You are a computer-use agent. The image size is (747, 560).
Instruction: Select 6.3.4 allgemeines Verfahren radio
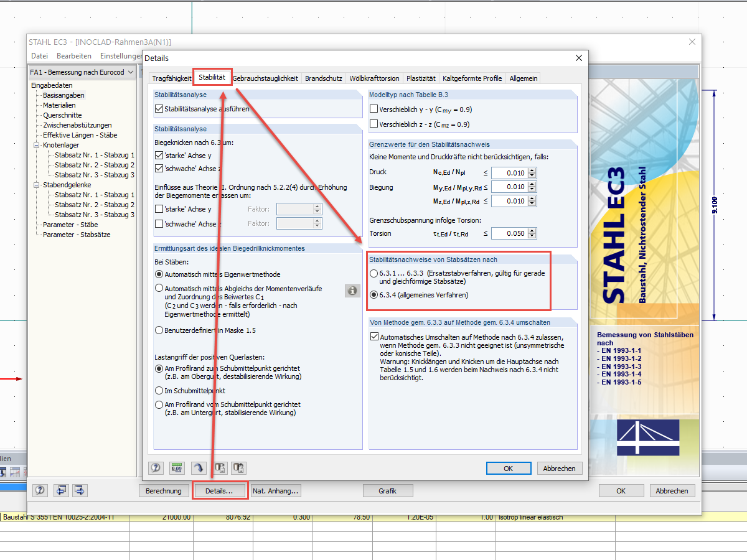coord(374,294)
